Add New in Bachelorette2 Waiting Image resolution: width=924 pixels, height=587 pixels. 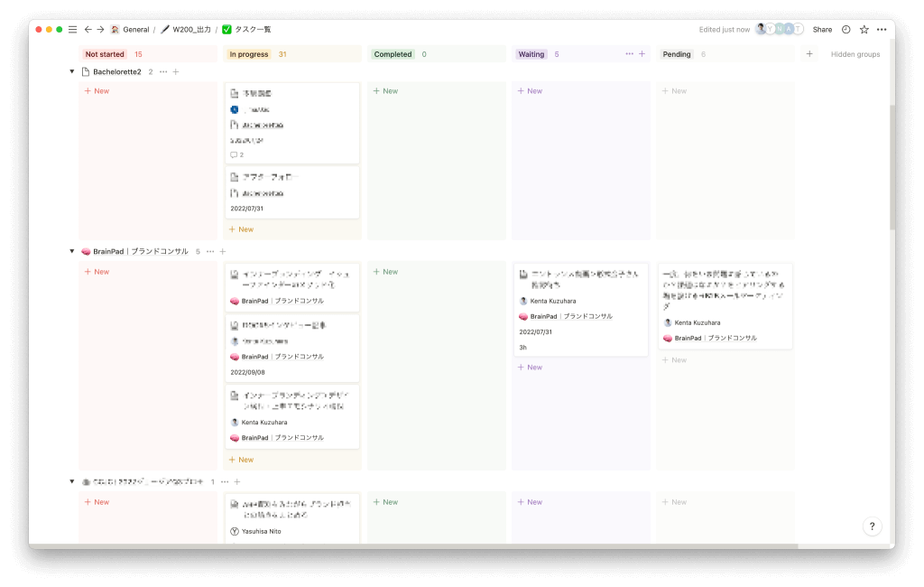(530, 91)
